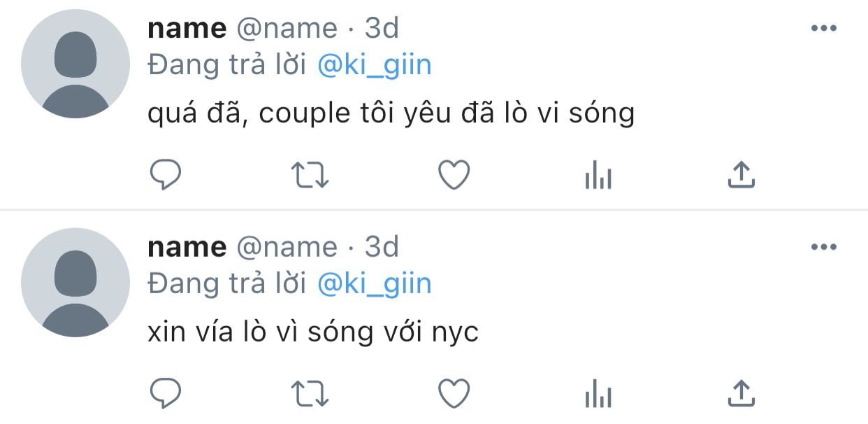Click the second tweet's display name

(x=187, y=248)
